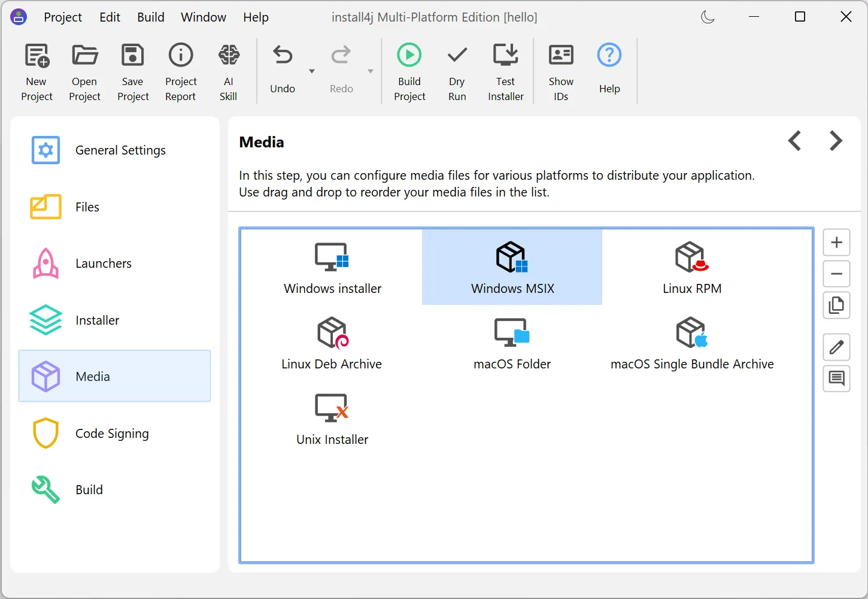Save the project with Save Project icon

(x=133, y=72)
